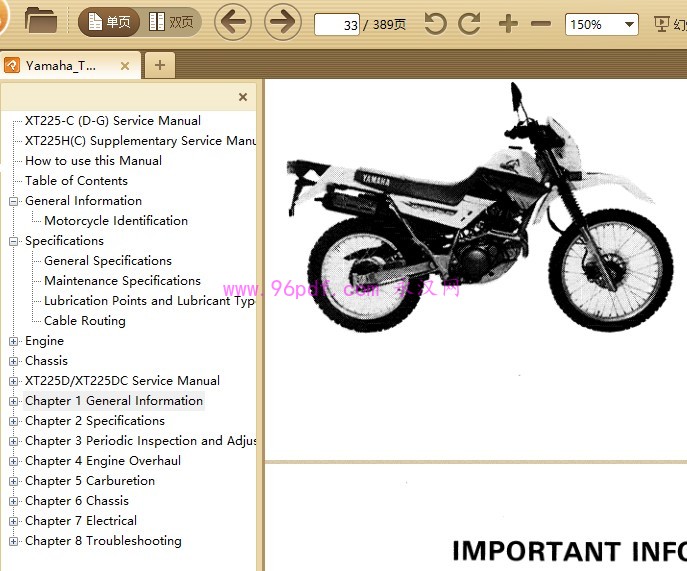Click the page number input field
The width and height of the screenshot is (687, 571).
(336, 24)
